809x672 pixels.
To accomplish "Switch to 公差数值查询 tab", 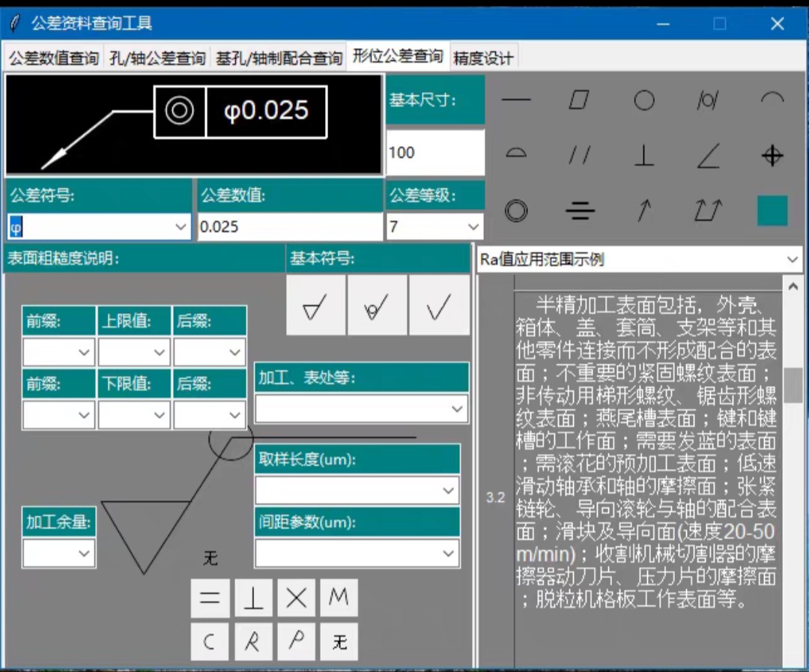I will (54, 58).
